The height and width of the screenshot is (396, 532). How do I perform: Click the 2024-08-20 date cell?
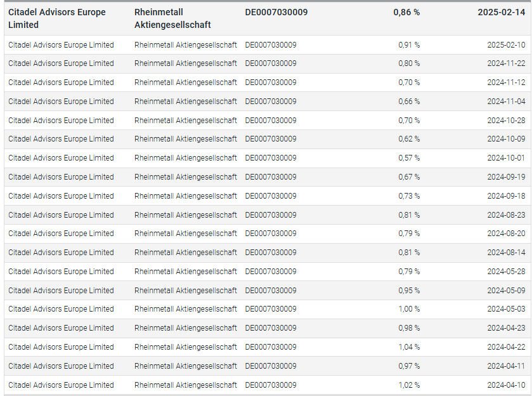pyautogui.click(x=506, y=234)
